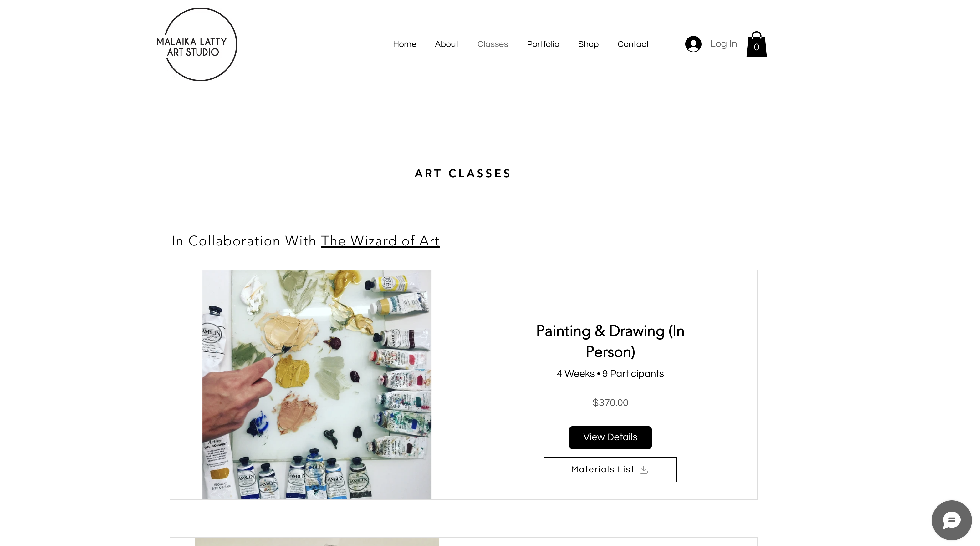Open the About menu item
The image size is (980, 546).
pyautogui.click(x=447, y=44)
